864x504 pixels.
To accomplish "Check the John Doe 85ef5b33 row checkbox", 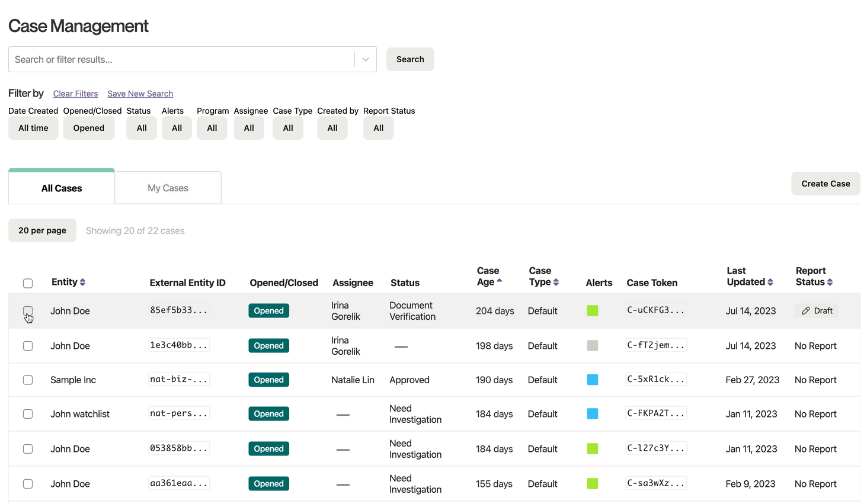I will point(28,311).
